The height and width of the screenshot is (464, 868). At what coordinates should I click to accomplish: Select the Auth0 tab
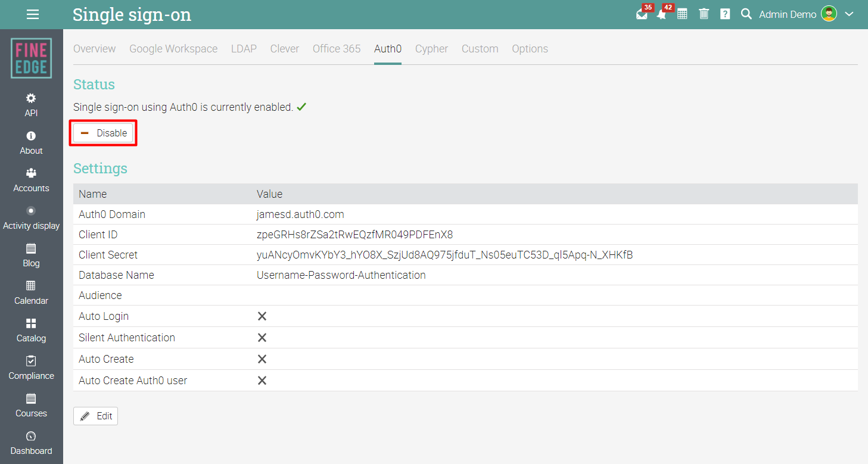388,49
